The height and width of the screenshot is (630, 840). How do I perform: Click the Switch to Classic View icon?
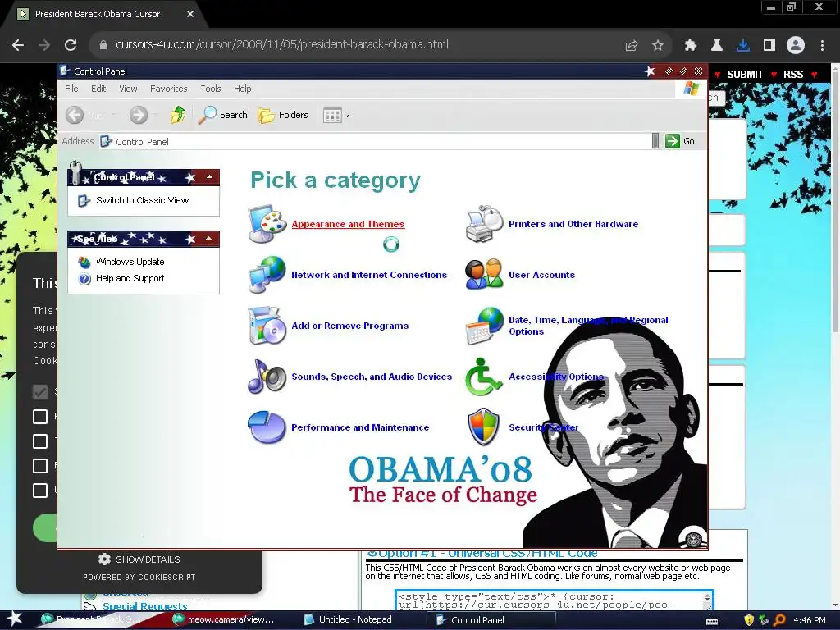click(x=84, y=200)
